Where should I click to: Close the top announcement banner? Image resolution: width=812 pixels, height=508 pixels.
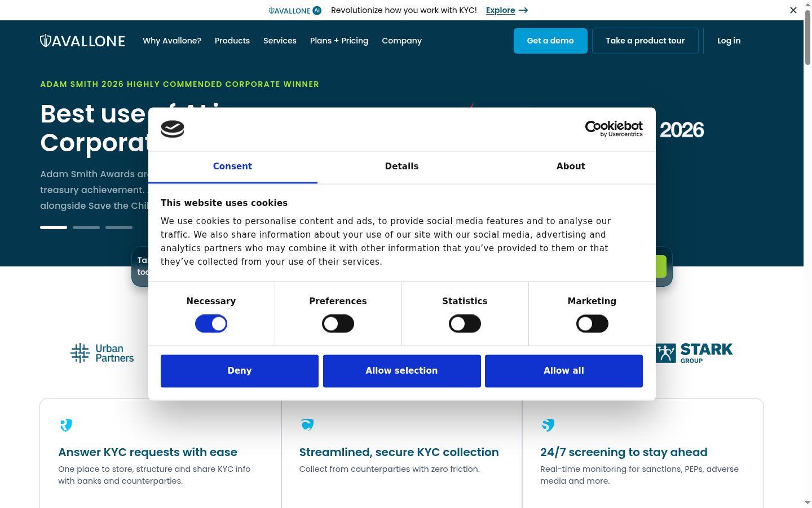pyautogui.click(x=793, y=10)
